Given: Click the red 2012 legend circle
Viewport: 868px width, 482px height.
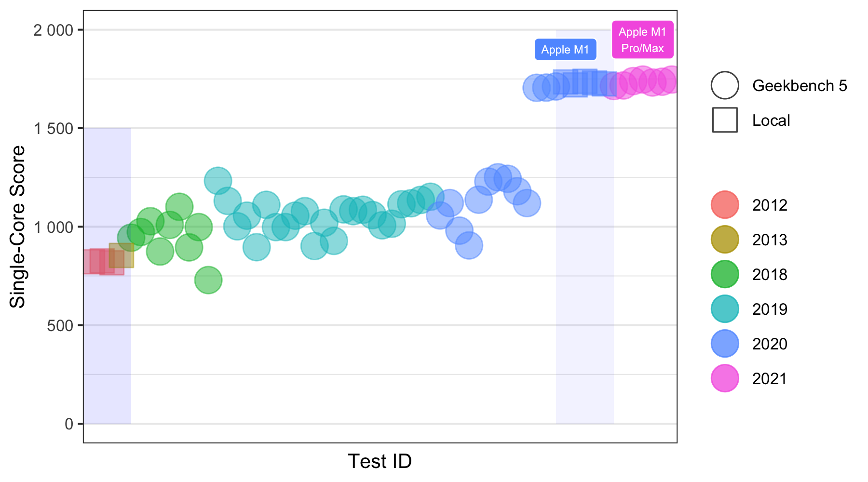Looking at the screenshot, I should [x=724, y=205].
